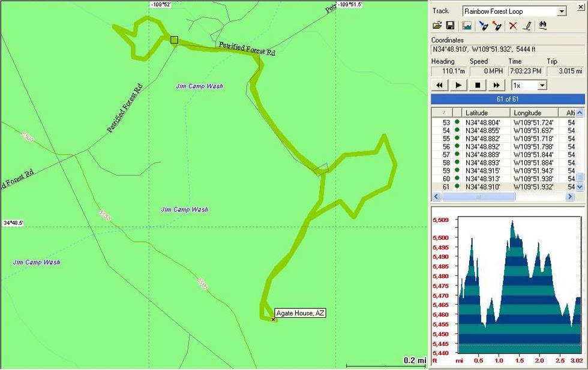Sort by the Longitude column header
The image size is (588, 370).
(535, 113)
